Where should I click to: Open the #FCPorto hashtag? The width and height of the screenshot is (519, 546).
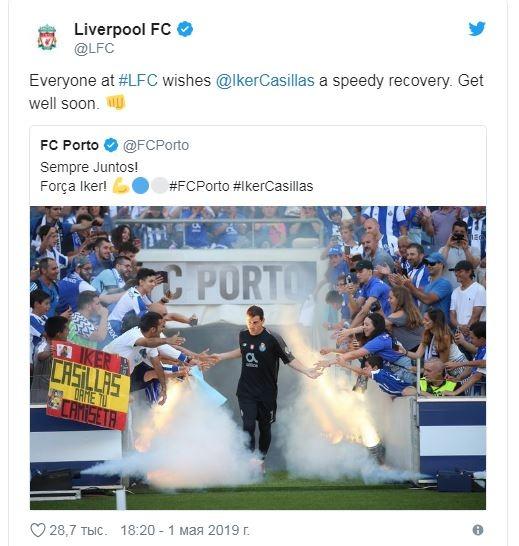tap(199, 186)
